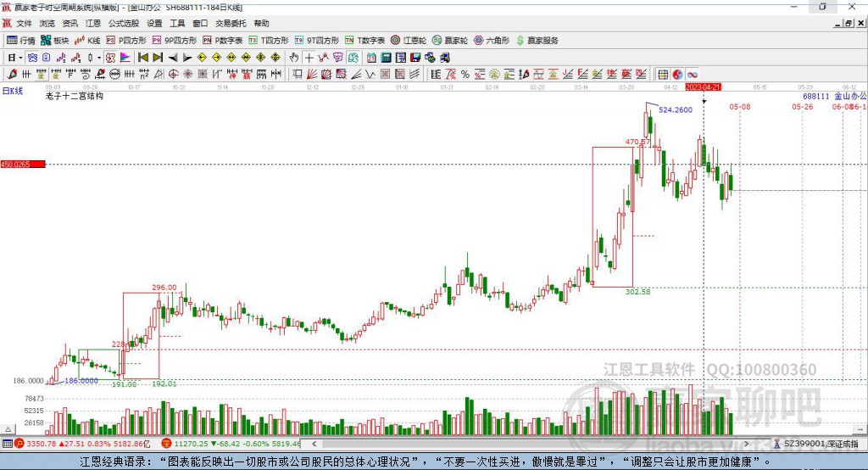868x470 pixels.
Task: Open the P数字表 tool
Action: (223, 41)
